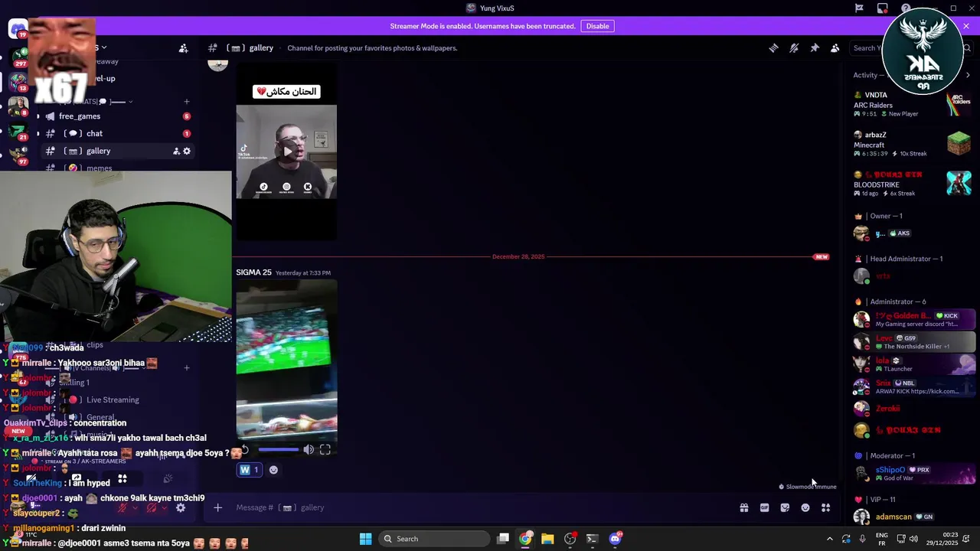This screenshot has width=980, height=551.
Task: Mute the video volume speaker
Action: pos(309,450)
